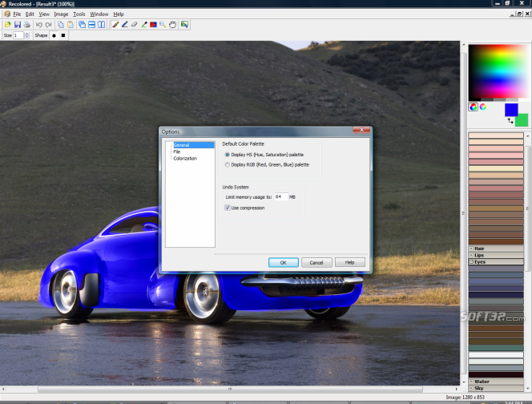Paste using the clipboard Paste icon
The height and width of the screenshot is (404, 532).
[71, 24]
